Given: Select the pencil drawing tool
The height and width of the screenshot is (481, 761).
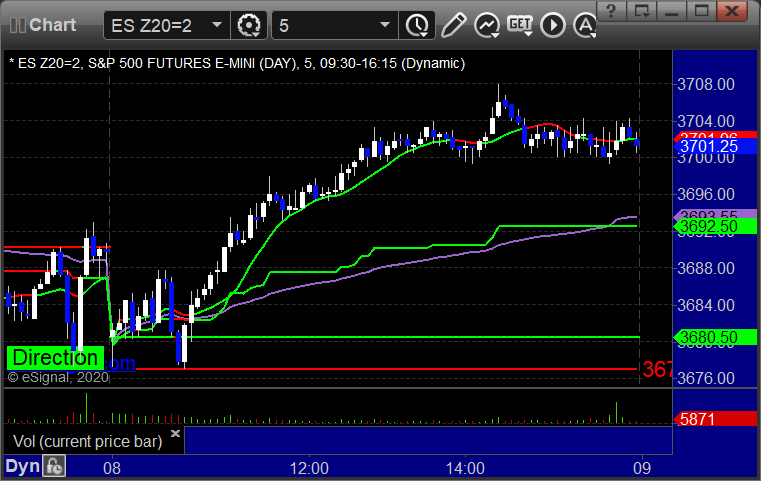Looking at the screenshot, I should point(453,25).
